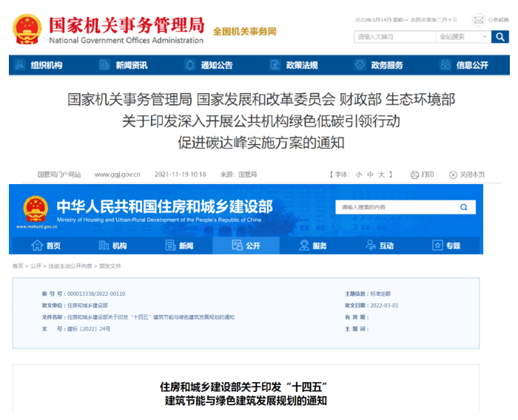Screen dimensions: 518x420
Task: Click the www.mohurd.gov.cn text under the emblem
Action: (x=37, y=226)
